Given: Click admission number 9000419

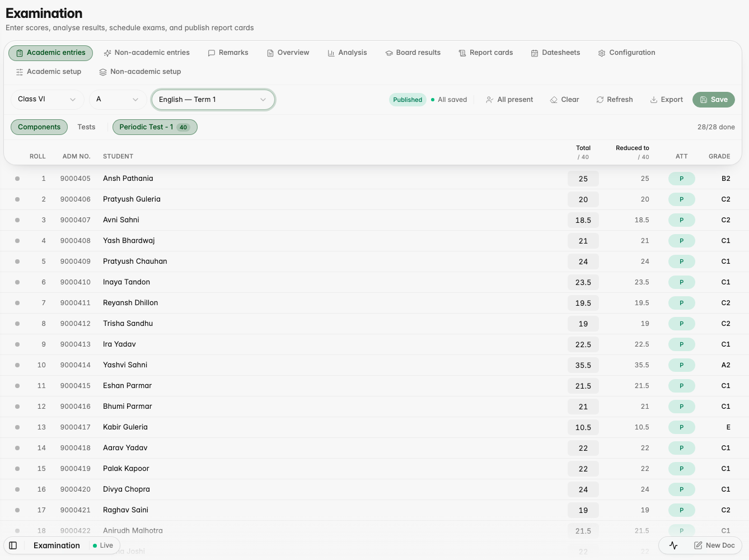Looking at the screenshot, I should (x=76, y=469).
